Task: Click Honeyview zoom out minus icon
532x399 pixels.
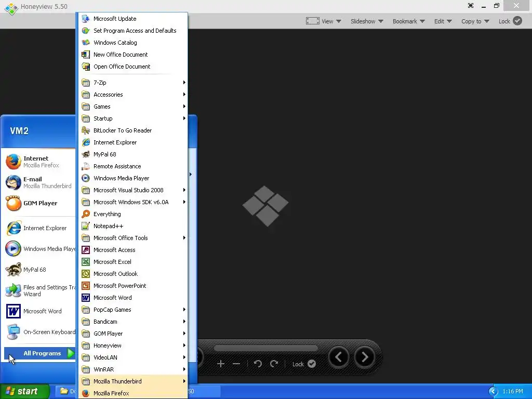Action: click(x=236, y=364)
